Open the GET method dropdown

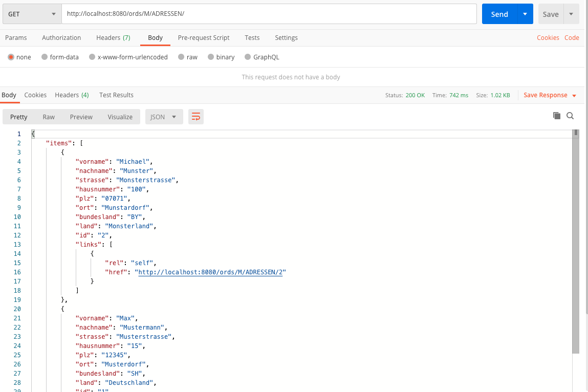click(32, 14)
